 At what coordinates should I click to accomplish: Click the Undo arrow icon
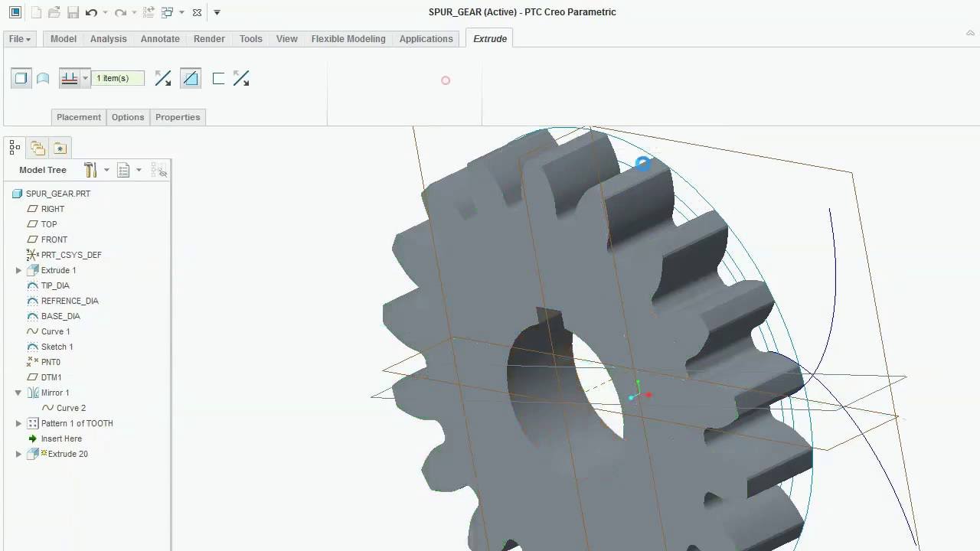(x=92, y=12)
